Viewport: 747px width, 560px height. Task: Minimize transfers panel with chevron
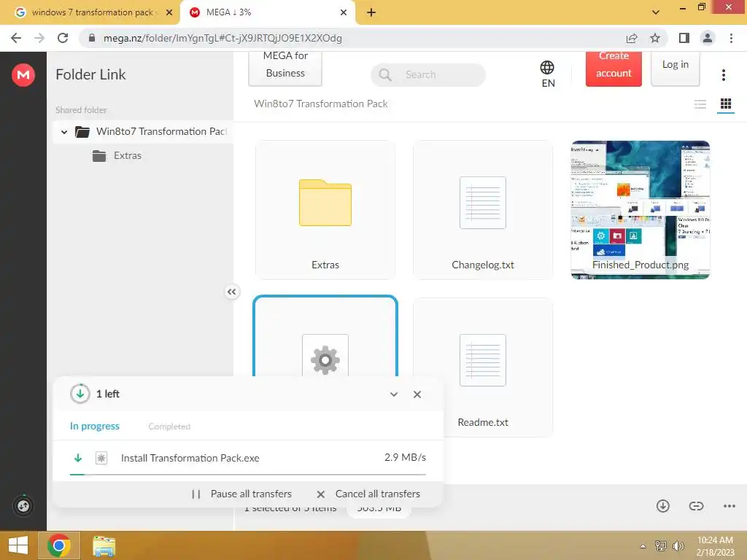(393, 394)
